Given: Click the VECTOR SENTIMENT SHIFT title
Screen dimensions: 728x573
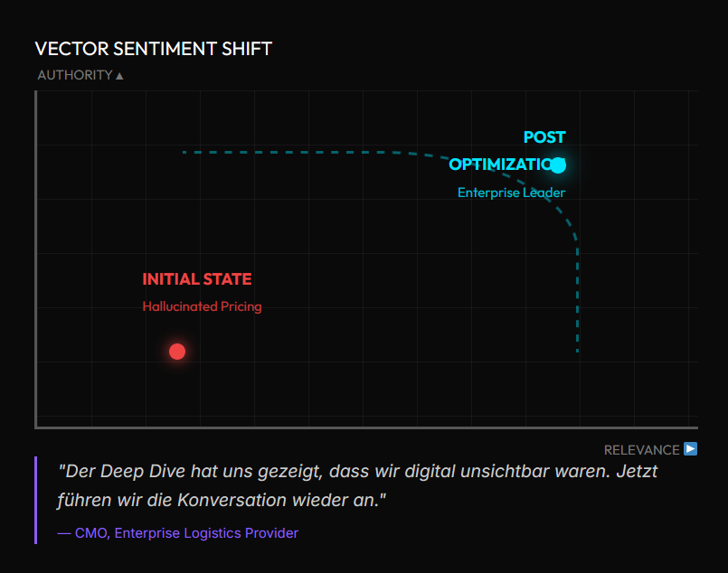Looking at the screenshot, I should 153,49.
